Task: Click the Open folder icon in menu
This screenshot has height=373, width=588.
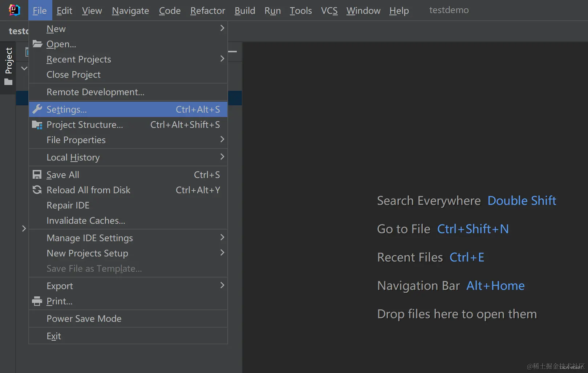Action: coord(37,44)
